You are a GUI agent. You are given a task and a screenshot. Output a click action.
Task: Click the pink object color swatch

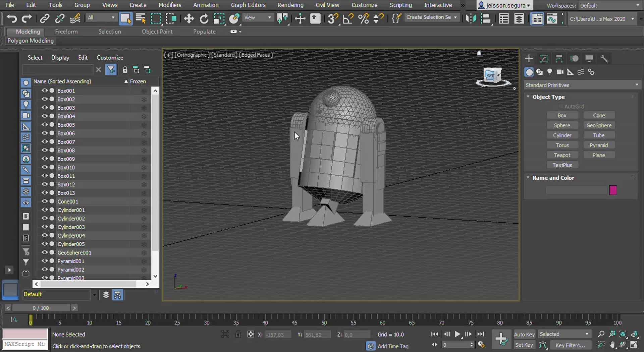pos(613,190)
